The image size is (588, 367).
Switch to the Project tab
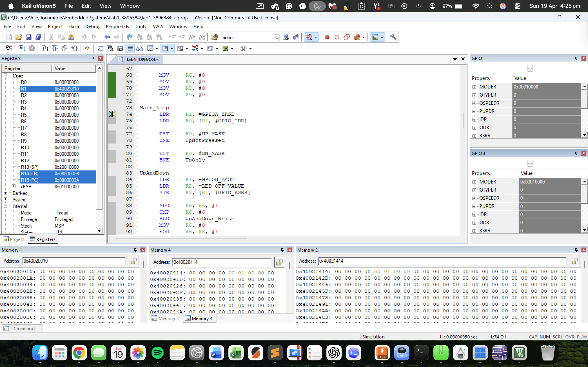[14, 239]
